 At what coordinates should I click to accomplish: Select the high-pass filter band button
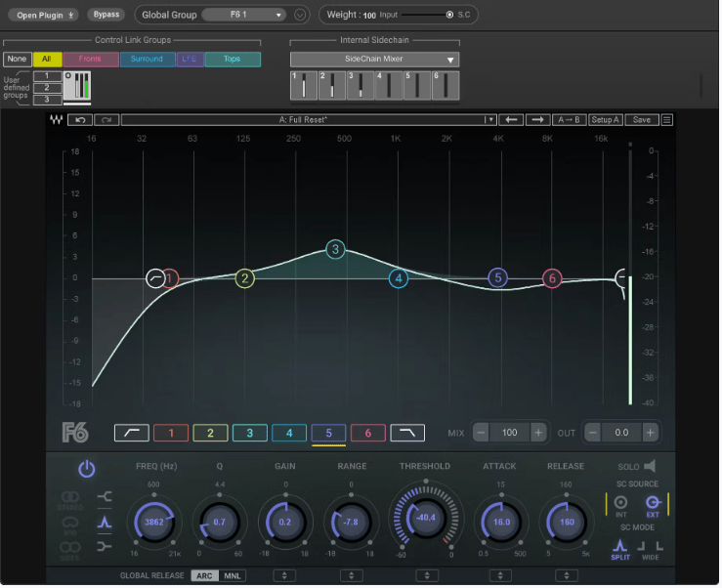point(132,434)
